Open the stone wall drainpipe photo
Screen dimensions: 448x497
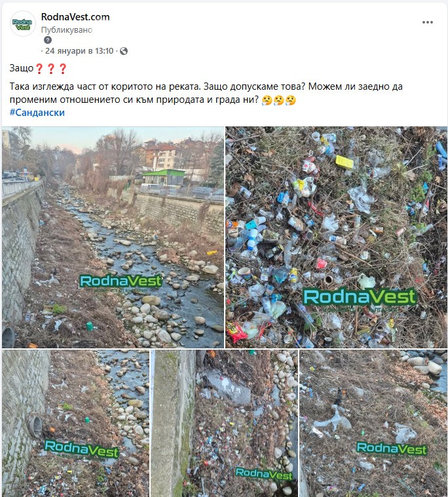pos(75,423)
